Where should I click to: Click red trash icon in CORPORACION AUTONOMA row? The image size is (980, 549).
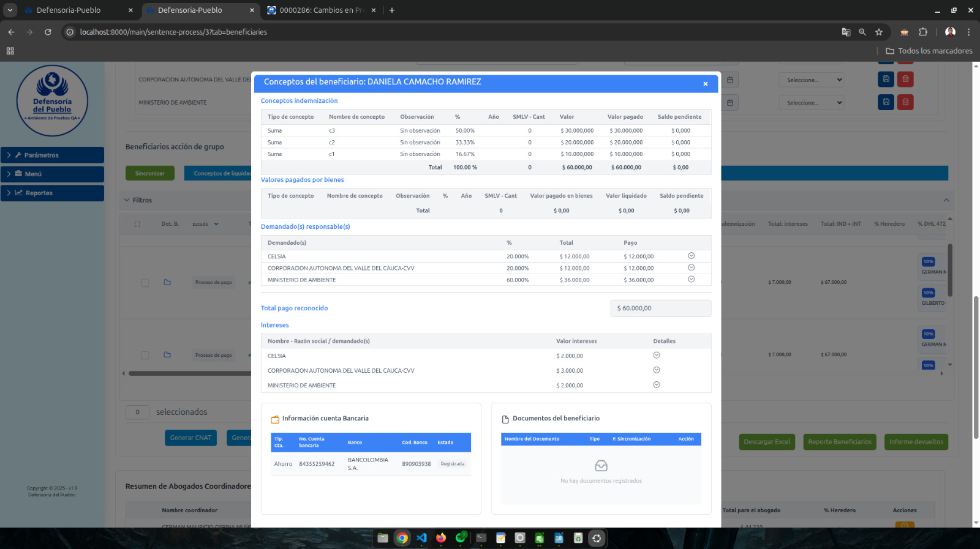coord(905,79)
